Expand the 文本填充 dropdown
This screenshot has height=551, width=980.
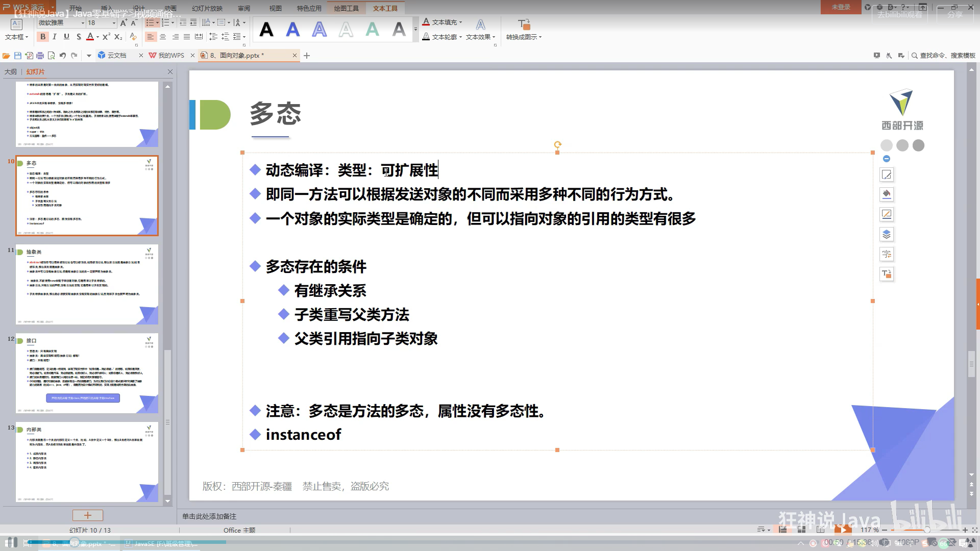tap(460, 22)
